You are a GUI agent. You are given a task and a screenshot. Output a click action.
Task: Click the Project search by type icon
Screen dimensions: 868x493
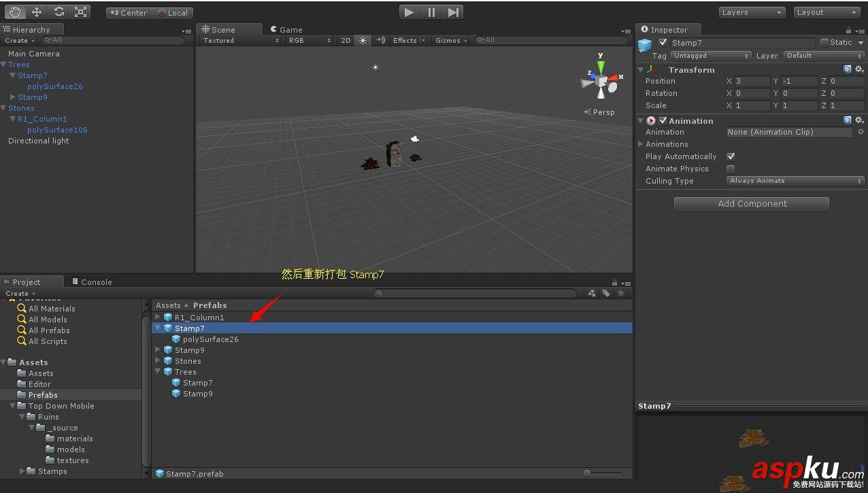pos(591,293)
